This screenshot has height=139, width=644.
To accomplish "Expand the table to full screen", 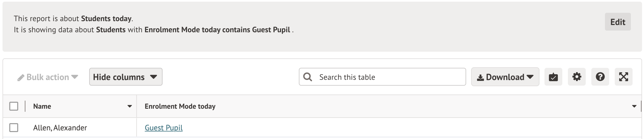I will tap(623, 77).
